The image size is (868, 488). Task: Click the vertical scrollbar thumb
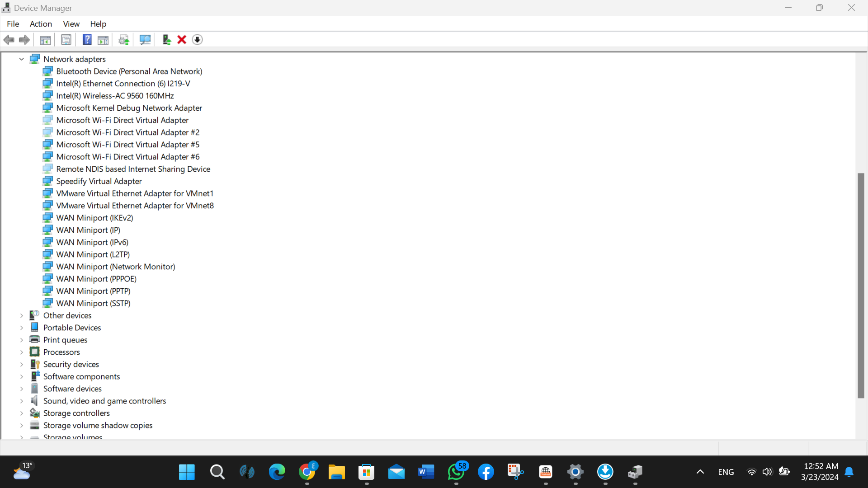(861, 285)
